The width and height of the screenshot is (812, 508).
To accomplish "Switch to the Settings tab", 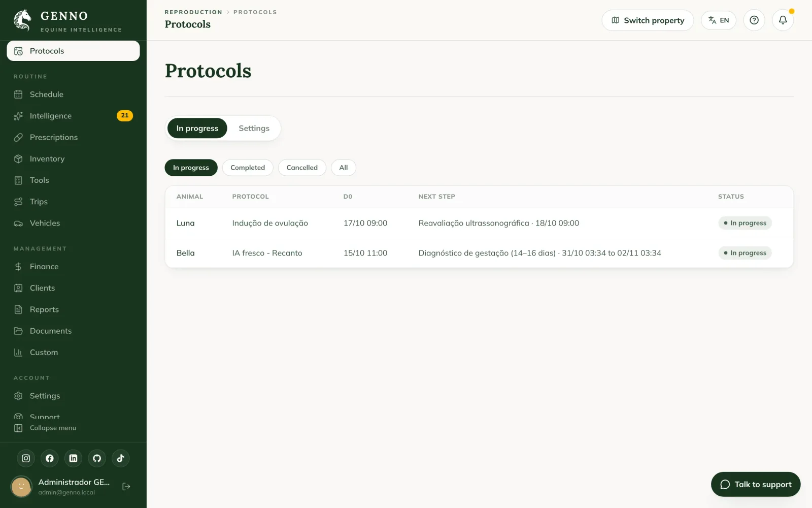I will [254, 129].
